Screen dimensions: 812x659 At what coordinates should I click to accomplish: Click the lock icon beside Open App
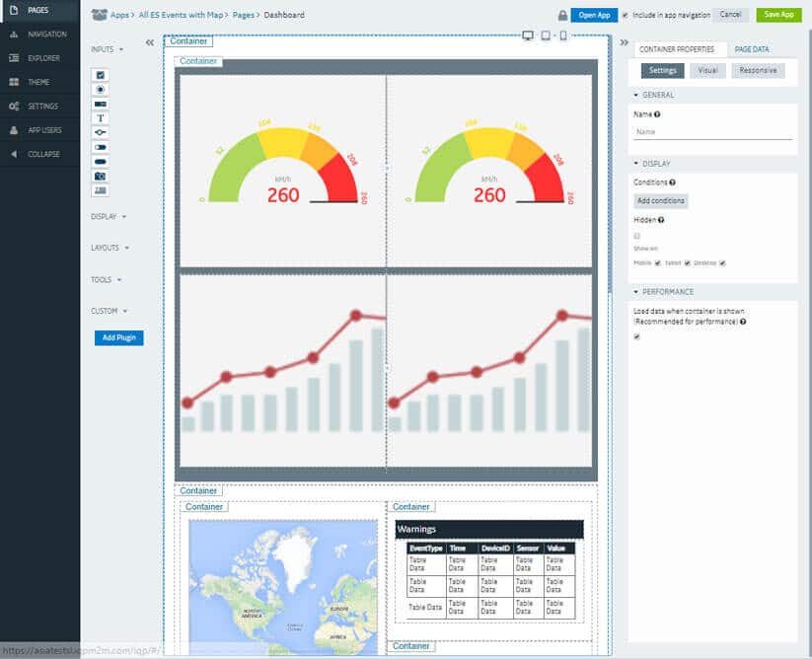click(x=562, y=16)
